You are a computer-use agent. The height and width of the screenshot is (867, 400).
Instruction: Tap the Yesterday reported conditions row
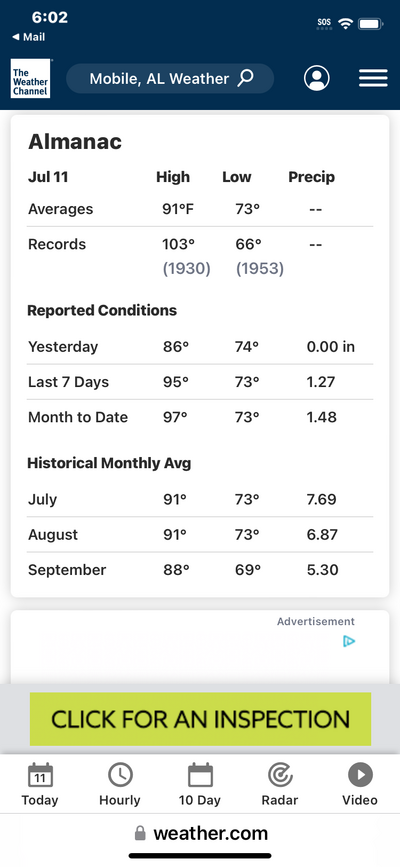pos(200,347)
